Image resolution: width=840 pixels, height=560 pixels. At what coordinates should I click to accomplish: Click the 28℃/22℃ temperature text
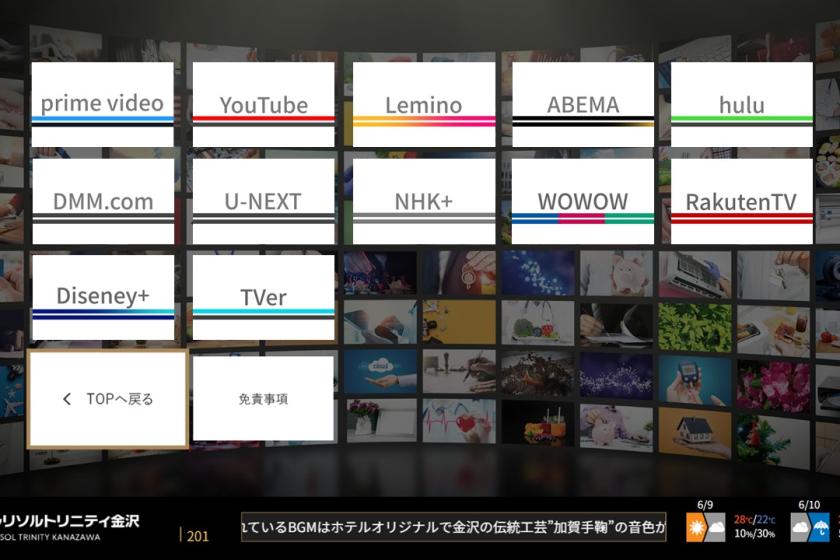[754, 520]
